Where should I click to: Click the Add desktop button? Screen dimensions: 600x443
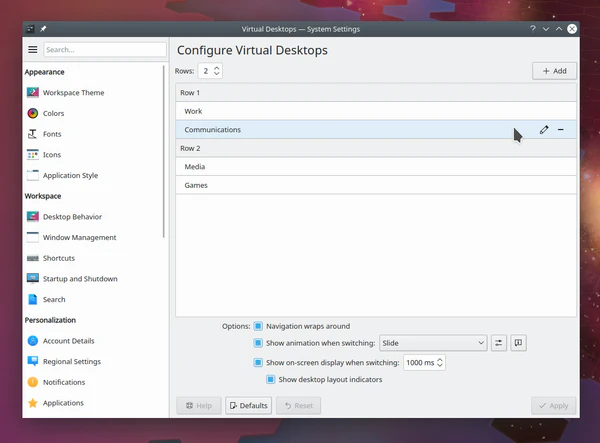554,71
